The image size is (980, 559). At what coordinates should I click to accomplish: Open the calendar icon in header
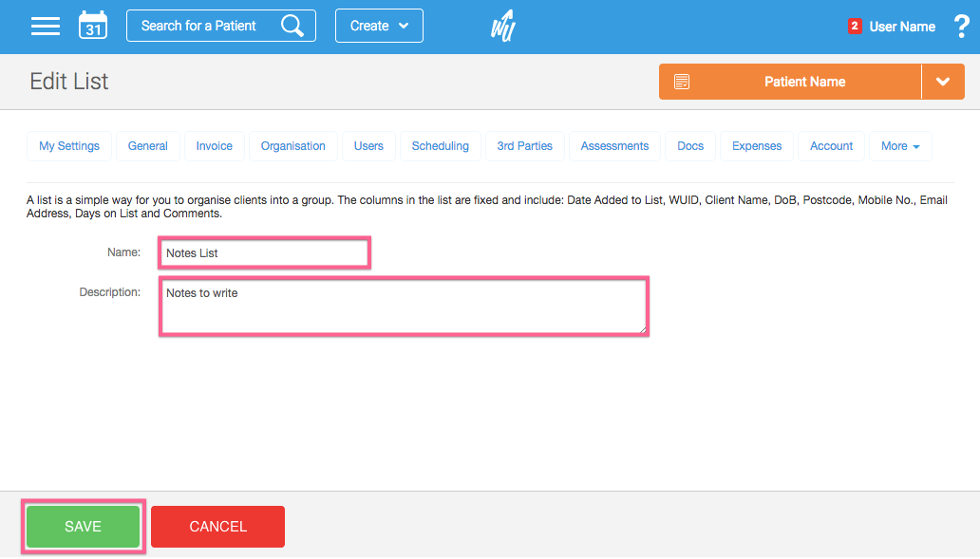[93, 26]
